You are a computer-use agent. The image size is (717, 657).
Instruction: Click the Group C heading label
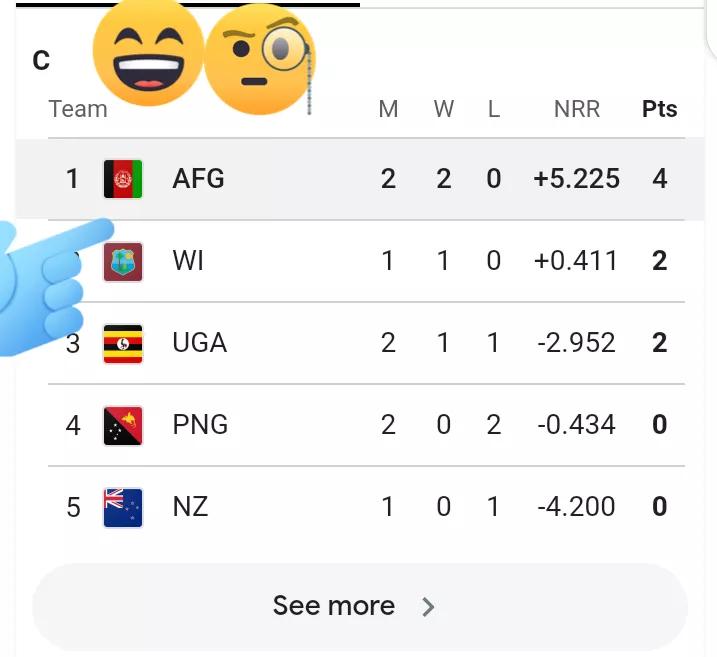pyautogui.click(x=41, y=61)
